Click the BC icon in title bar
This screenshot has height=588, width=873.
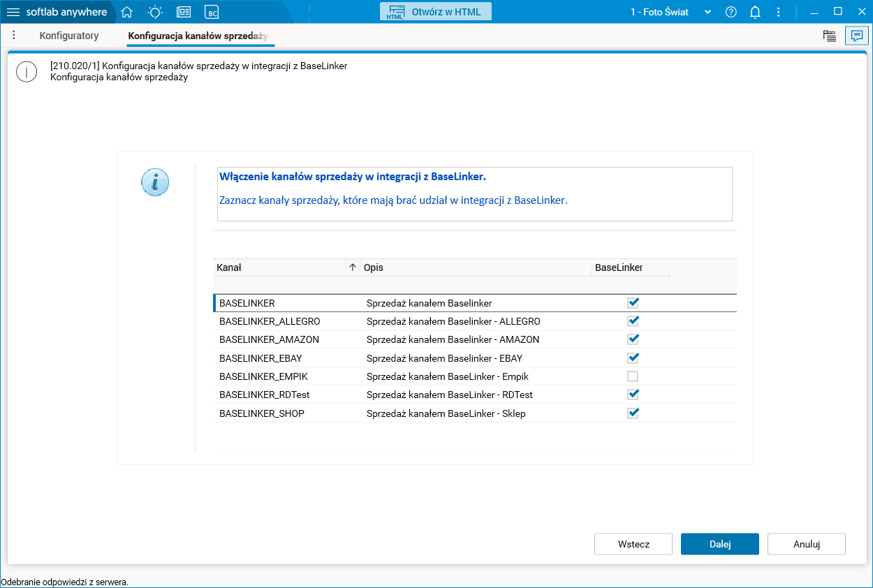212,12
